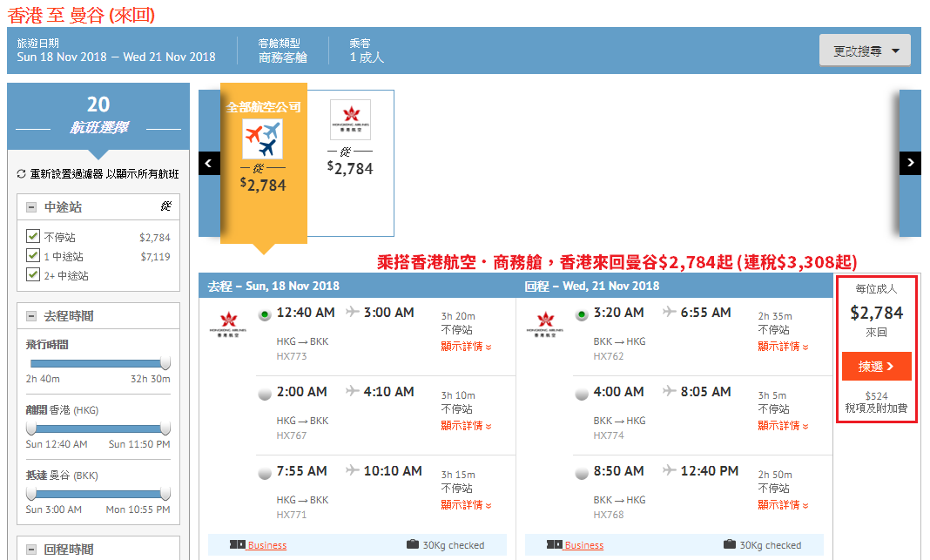Click the left handle of 抵達 曼谷 slider
The image size is (930, 560).
(30, 494)
